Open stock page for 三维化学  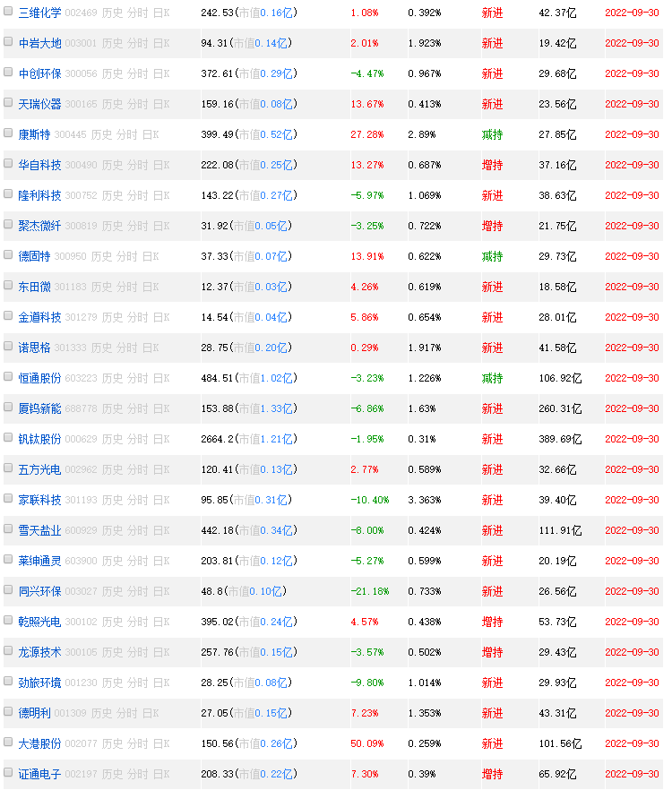tap(39, 13)
